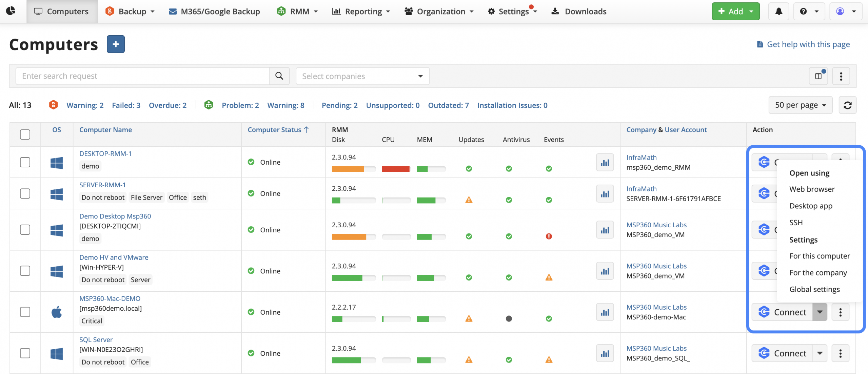Image resolution: width=868 pixels, height=374 pixels.
Task: Open Connect dropdown arrow for SQL Server
Action: point(820,353)
